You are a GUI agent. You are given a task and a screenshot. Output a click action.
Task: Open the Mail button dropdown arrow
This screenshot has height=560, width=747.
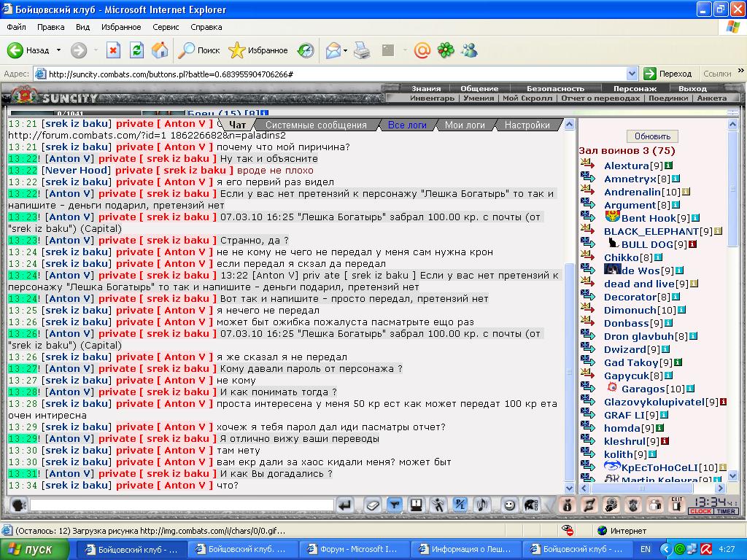point(345,50)
